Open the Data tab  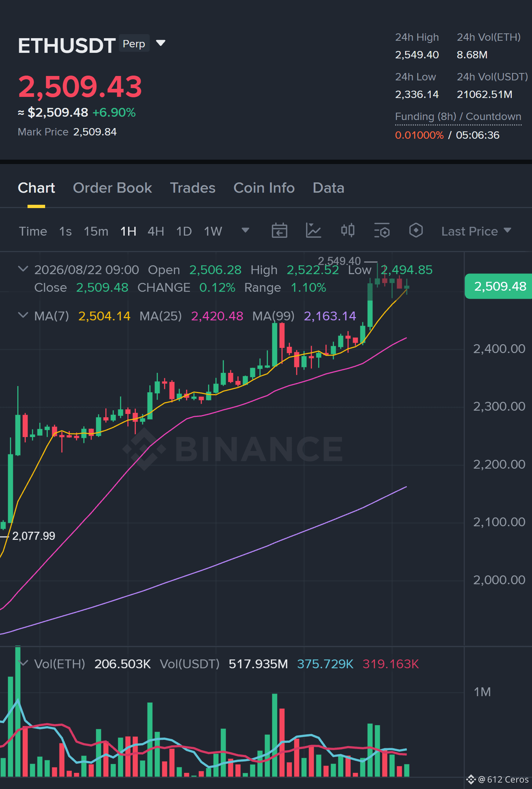[328, 188]
